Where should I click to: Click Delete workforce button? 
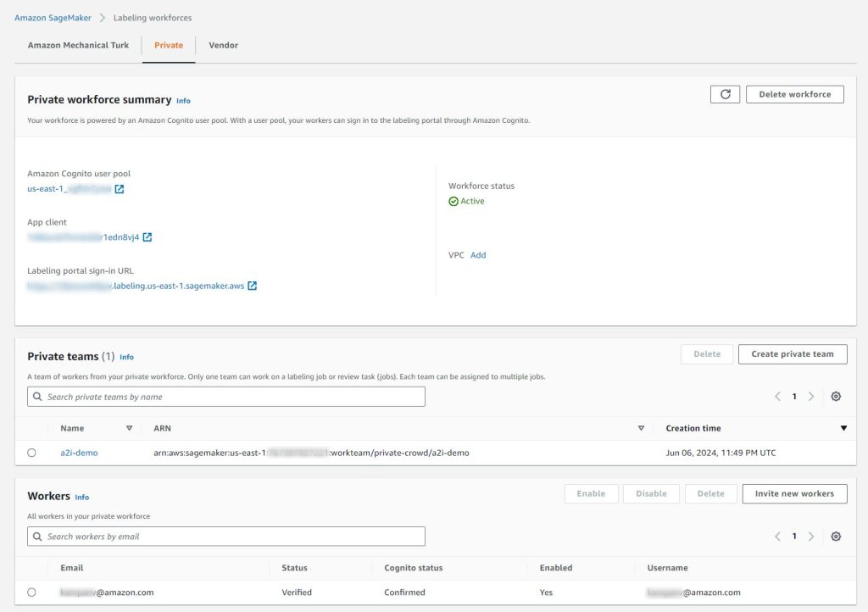click(795, 95)
